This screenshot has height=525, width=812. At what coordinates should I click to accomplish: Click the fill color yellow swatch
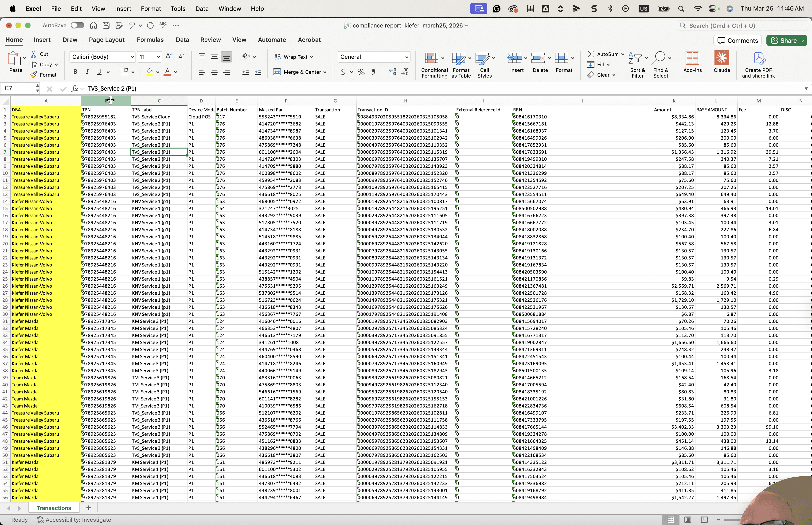(149, 72)
